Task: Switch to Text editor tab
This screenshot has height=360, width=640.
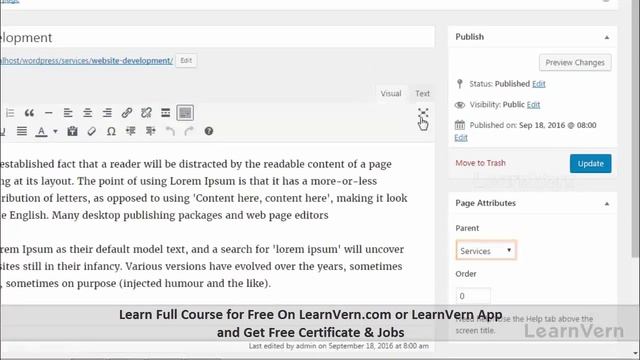Action: 422,93
